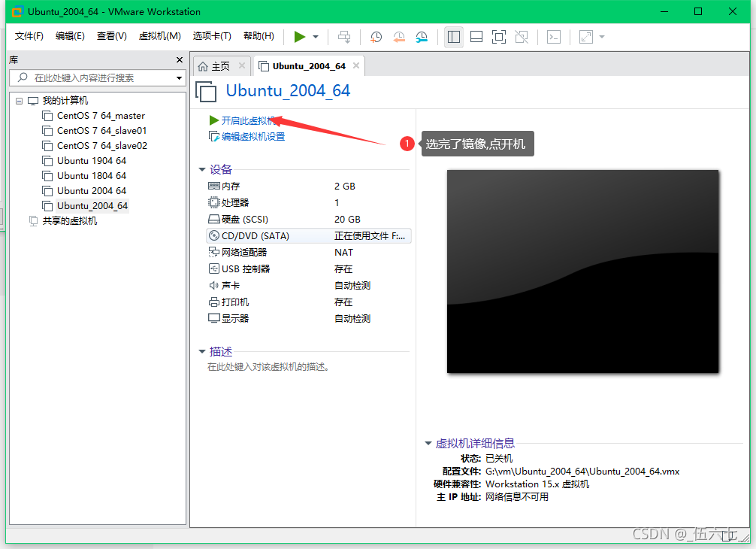The image size is (756, 549).
Task: Select CentOS 7 64_slave01 virtual machine
Action: click(101, 131)
